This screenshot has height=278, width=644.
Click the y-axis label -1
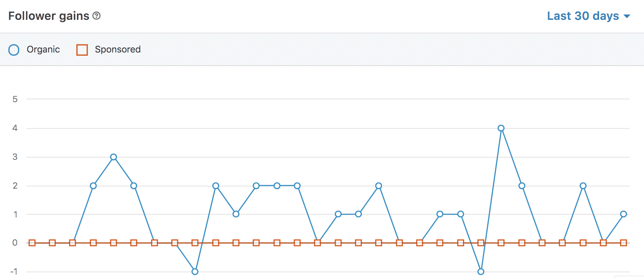[x=14, y=272]
